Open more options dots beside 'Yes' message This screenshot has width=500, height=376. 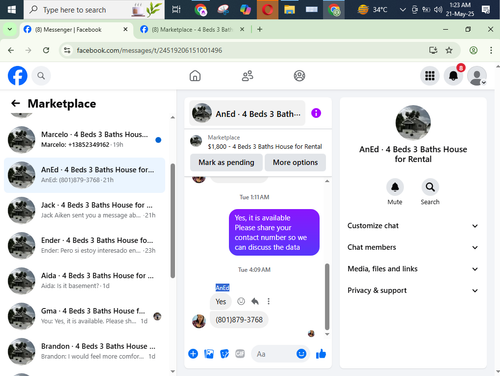268,301
